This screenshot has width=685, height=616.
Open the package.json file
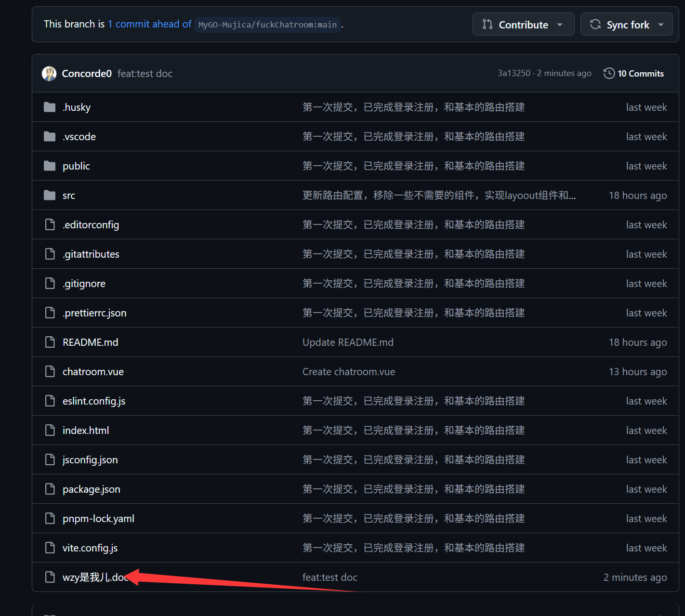pyautogui.click(x=92, y=489)
